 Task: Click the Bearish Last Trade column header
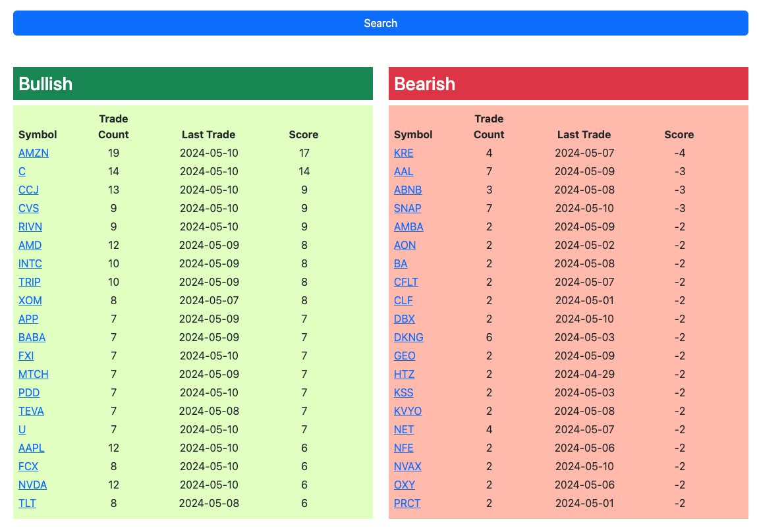[584, 134]
